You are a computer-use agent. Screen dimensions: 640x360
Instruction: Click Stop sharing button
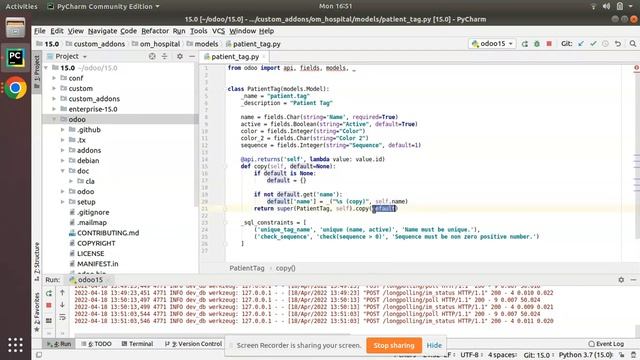tap(394, 345)
